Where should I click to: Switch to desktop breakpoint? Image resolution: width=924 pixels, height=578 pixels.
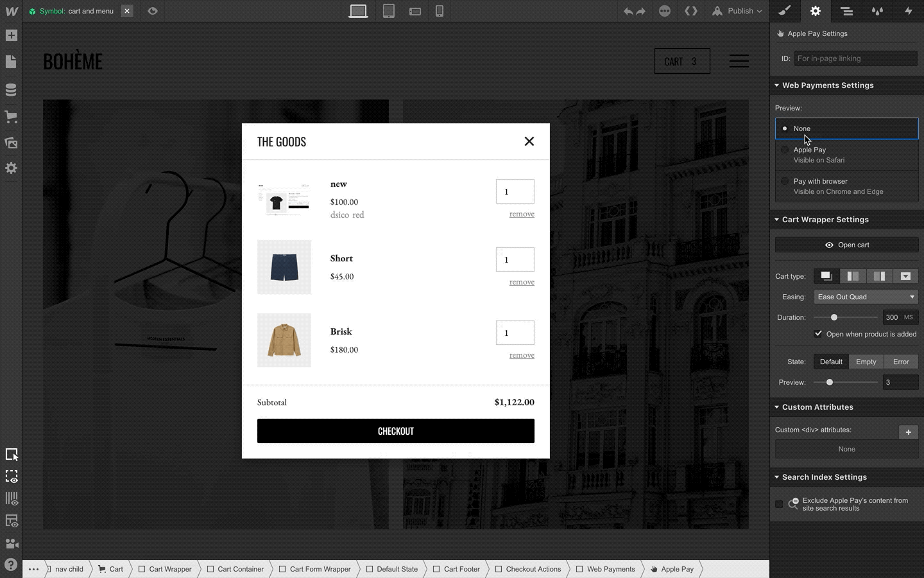tap(358, 11)
